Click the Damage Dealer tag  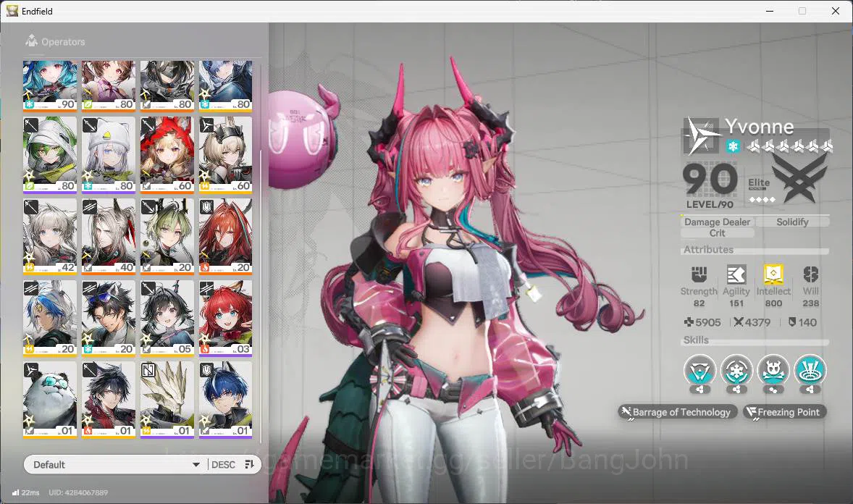pyautogui.click(x=717, y=222)
